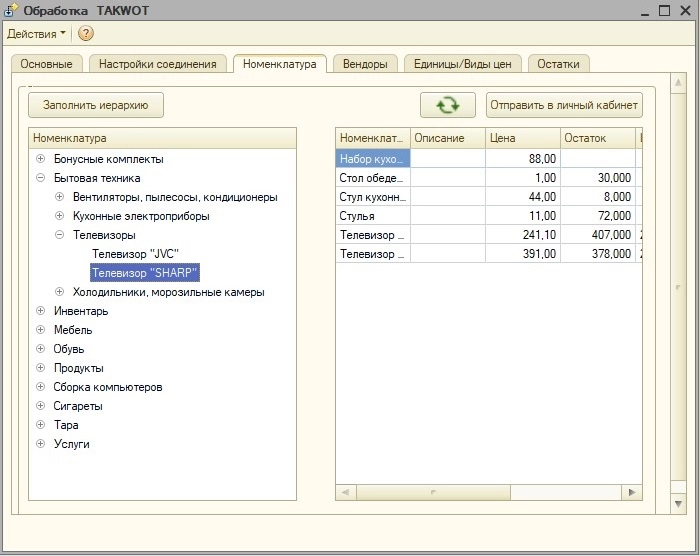
Task: Expand the Бонусные комплекты tree node
Action: tap(41, 159)
